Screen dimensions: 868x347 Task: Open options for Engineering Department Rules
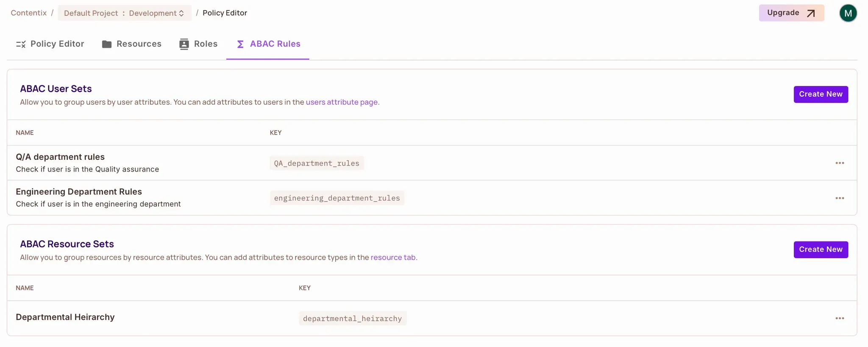840,198
